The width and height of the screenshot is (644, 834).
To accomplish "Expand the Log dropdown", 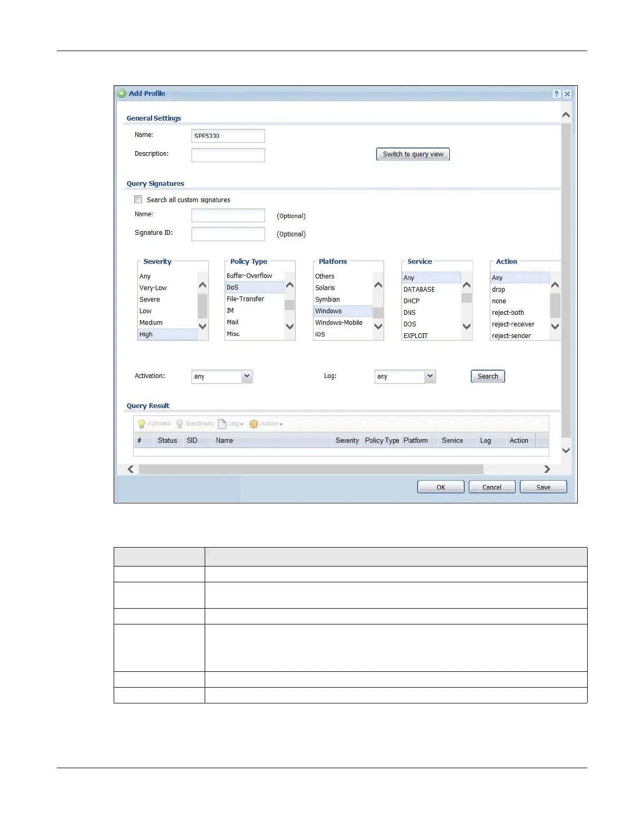I will 430,376.
